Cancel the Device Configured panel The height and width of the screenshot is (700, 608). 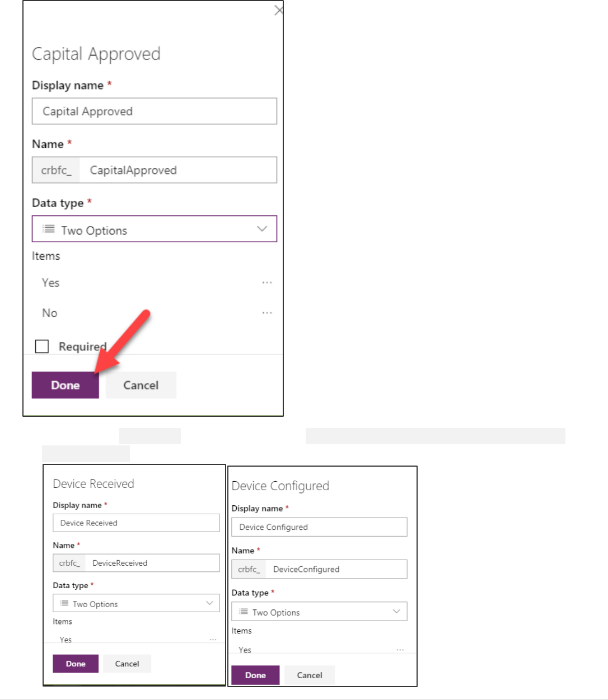point(310,675)
